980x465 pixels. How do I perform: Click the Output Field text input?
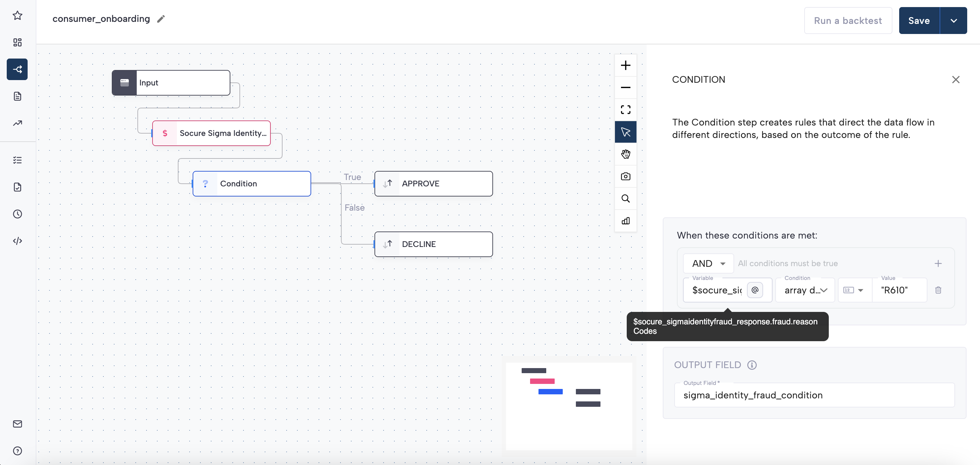[x=814, y=395]
